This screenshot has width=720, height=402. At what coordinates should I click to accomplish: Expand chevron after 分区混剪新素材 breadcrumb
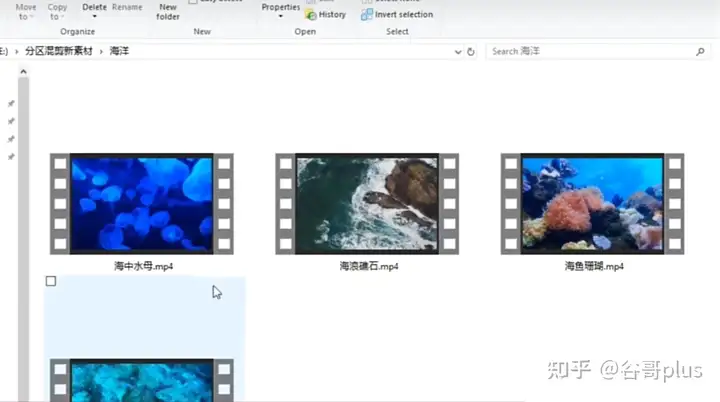click(x=101, y=51)
